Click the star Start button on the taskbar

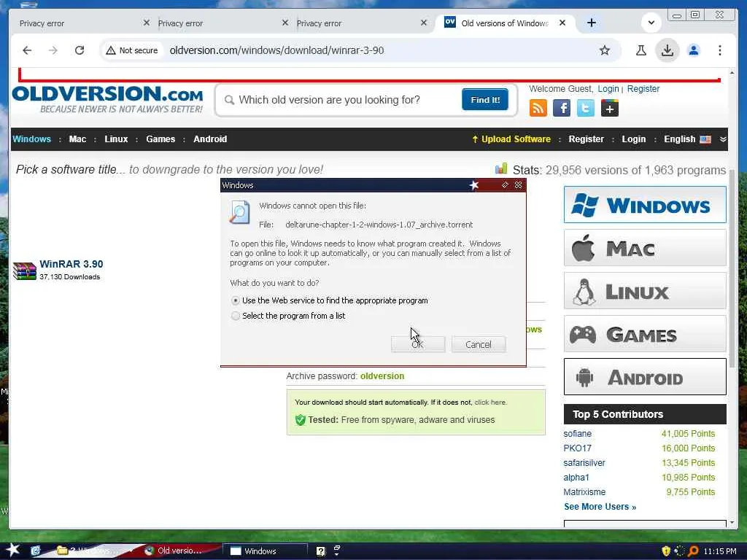(x=13, y=550)
